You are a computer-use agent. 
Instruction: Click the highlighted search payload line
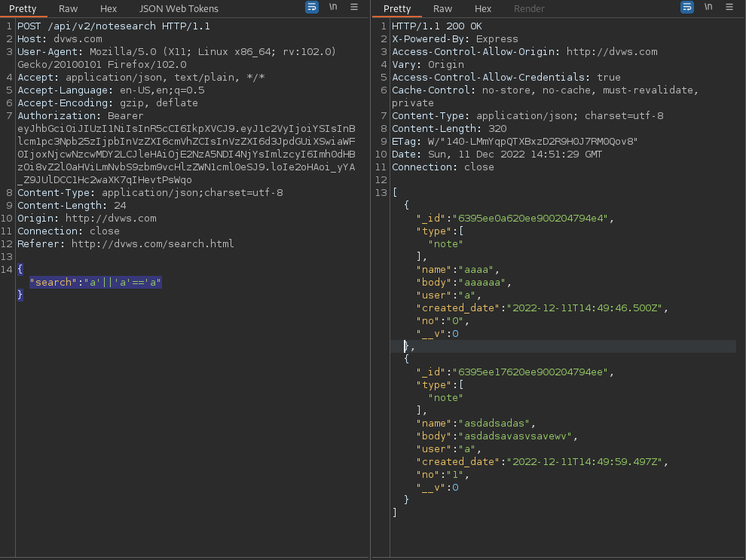coord(96,282)
